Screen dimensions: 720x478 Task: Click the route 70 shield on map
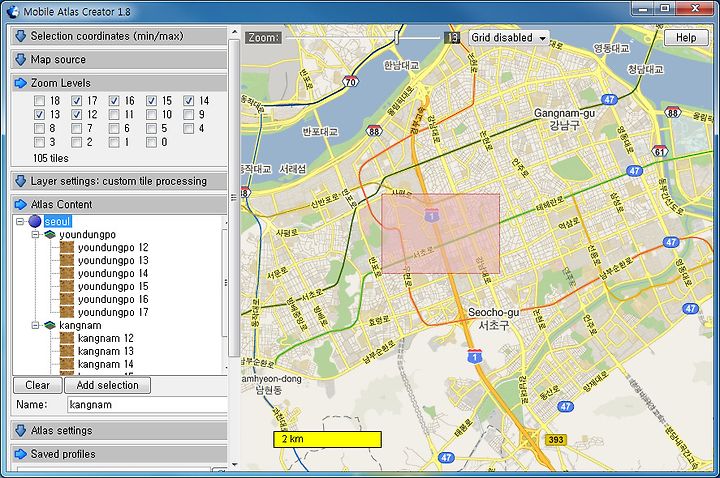pos(350,81)
